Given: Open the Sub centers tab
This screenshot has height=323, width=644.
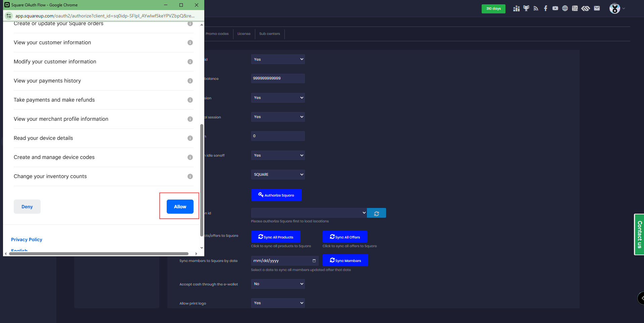Looking at the screenshot, I should coord(269,34).
